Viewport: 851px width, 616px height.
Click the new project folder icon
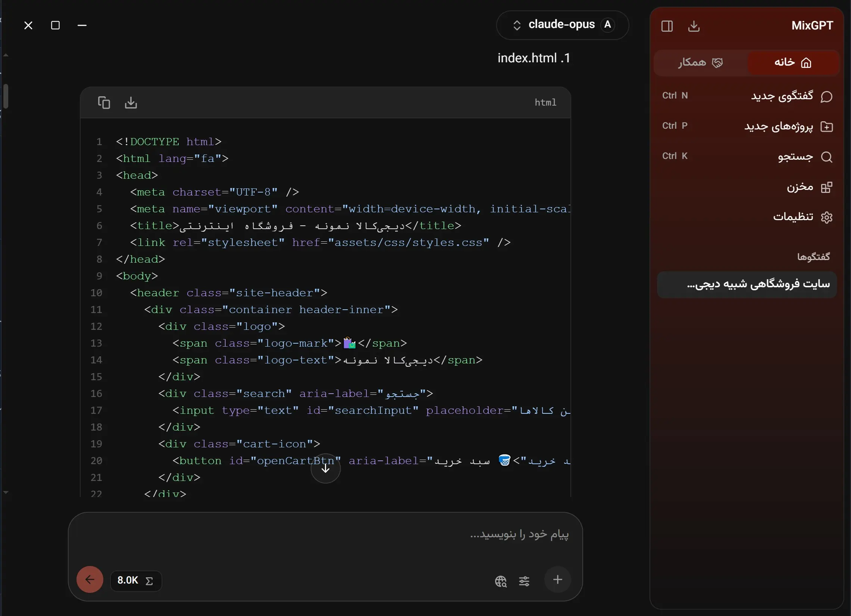pos(826,127)
